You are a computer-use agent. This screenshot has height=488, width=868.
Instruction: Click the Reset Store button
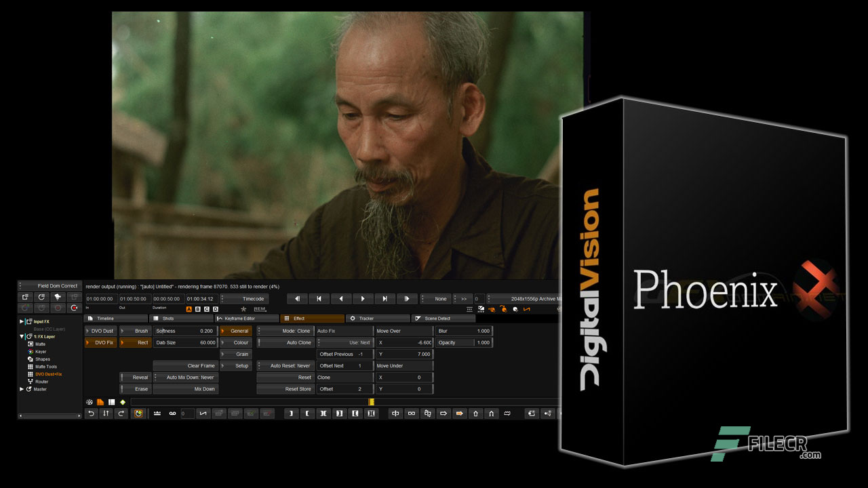285,389
